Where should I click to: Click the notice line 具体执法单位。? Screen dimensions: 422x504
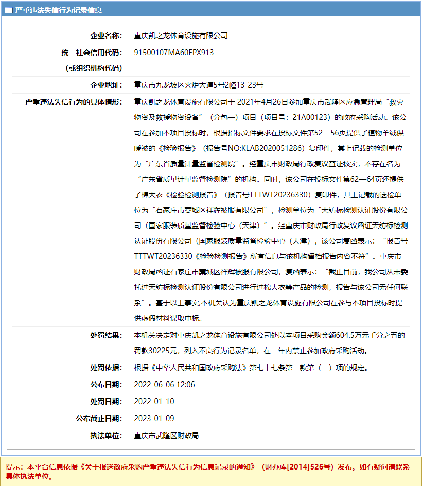(x=29, y=476)
